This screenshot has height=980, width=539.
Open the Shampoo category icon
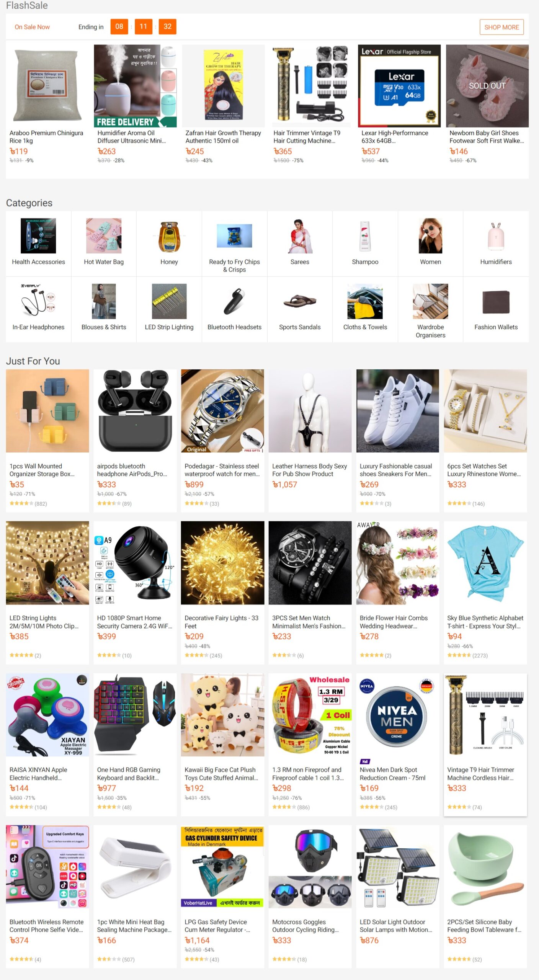click(365, 236)
